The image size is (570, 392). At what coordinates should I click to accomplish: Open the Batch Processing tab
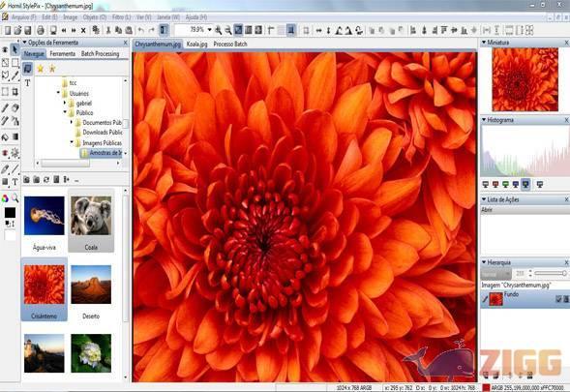click(x=100, y=54)
